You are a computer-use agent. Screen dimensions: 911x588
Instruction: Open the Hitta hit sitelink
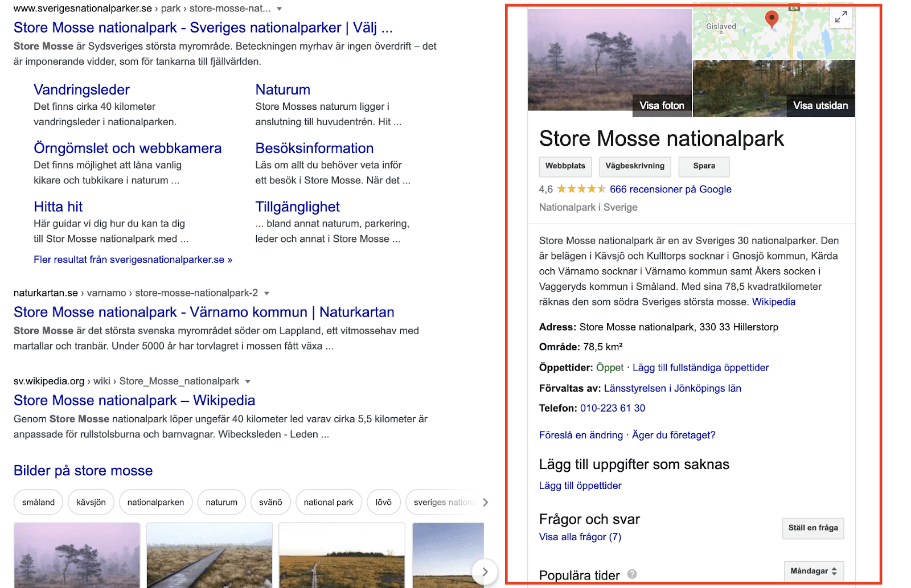[x=58, y=207]
